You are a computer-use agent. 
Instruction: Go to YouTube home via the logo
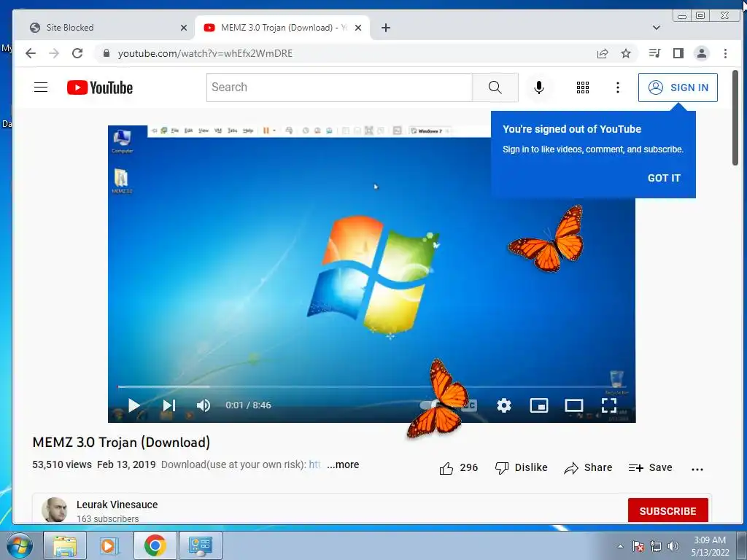100,87
